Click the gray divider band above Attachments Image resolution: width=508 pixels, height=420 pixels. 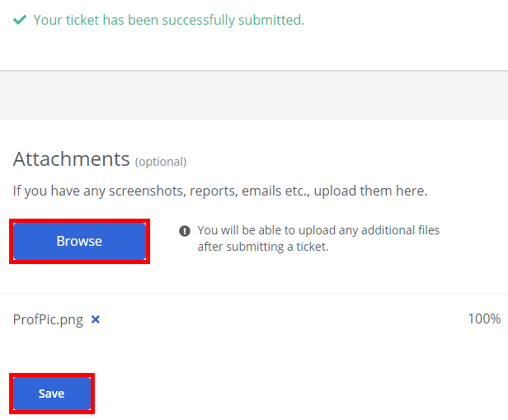[x=254, y=95]
